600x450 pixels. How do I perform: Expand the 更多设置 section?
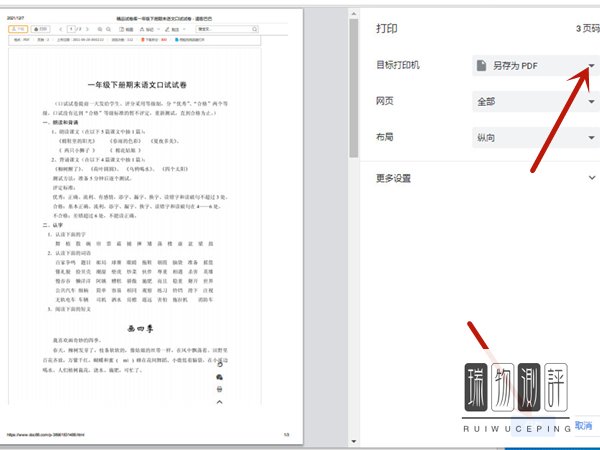point(486,178)
